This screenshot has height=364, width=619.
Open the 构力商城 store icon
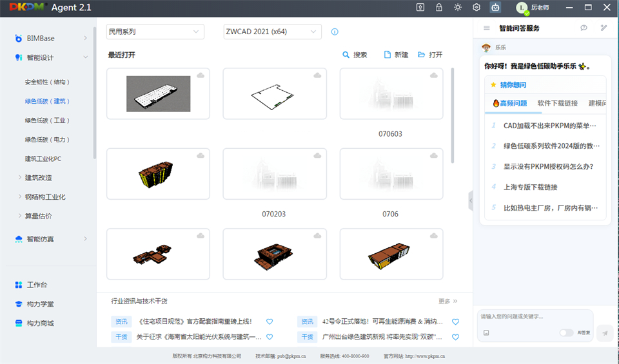19,323
